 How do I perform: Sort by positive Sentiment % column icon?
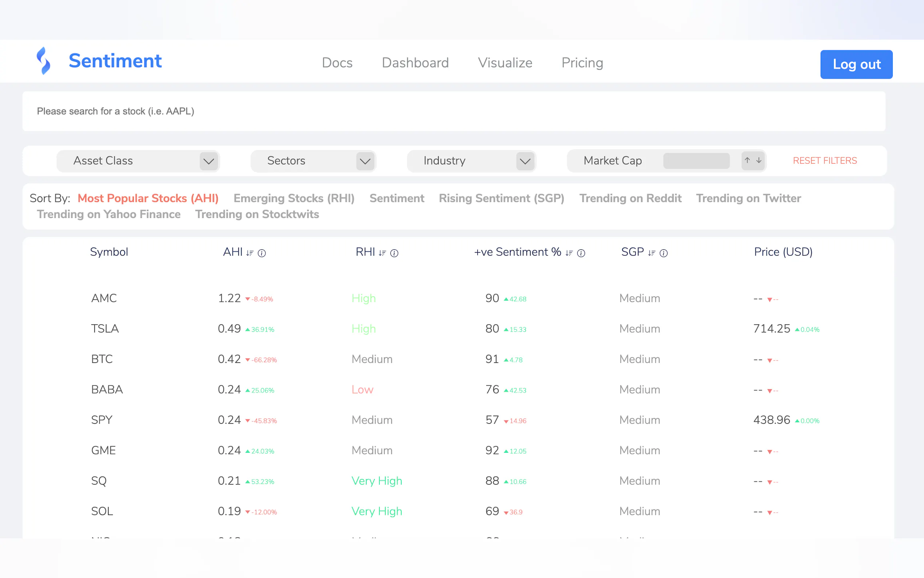569,253
